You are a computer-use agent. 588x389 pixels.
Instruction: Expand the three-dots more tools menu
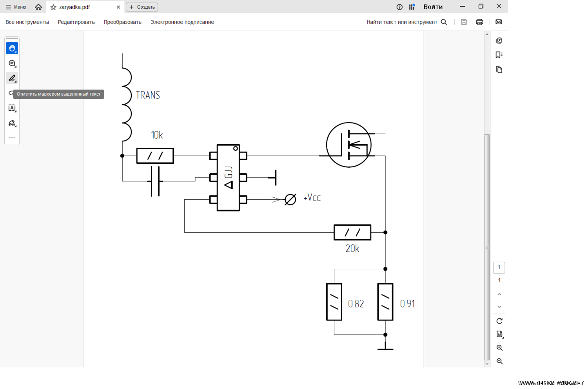coord(12,138)
